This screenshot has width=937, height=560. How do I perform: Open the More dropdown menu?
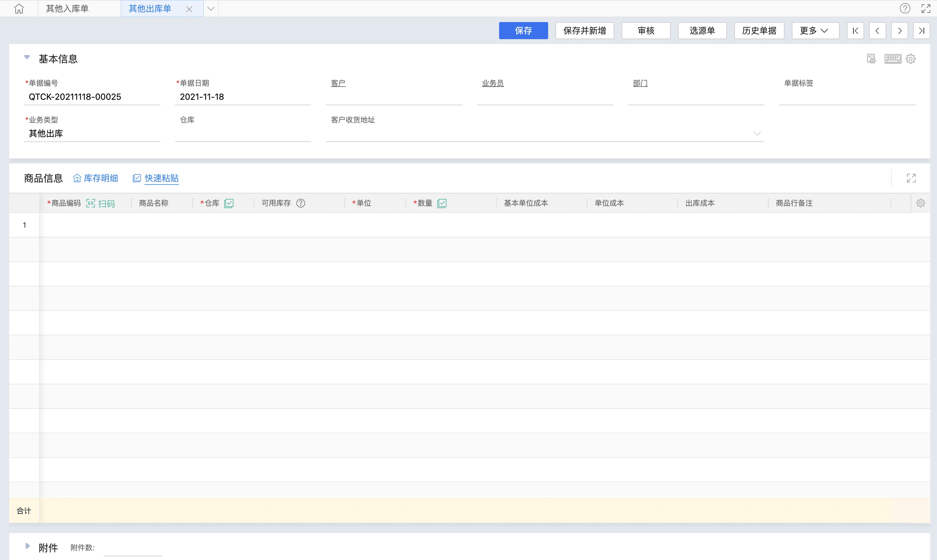(815, 31)
